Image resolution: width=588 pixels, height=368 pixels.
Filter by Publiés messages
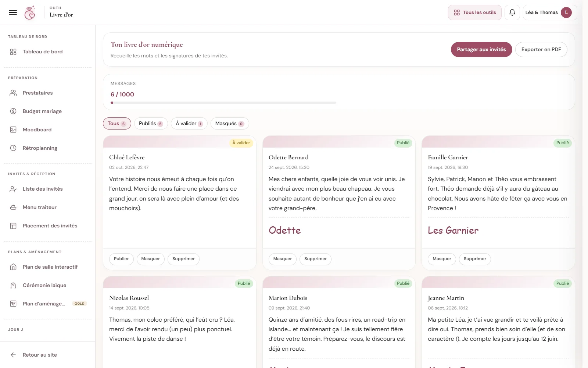click(x=151, y=124)
